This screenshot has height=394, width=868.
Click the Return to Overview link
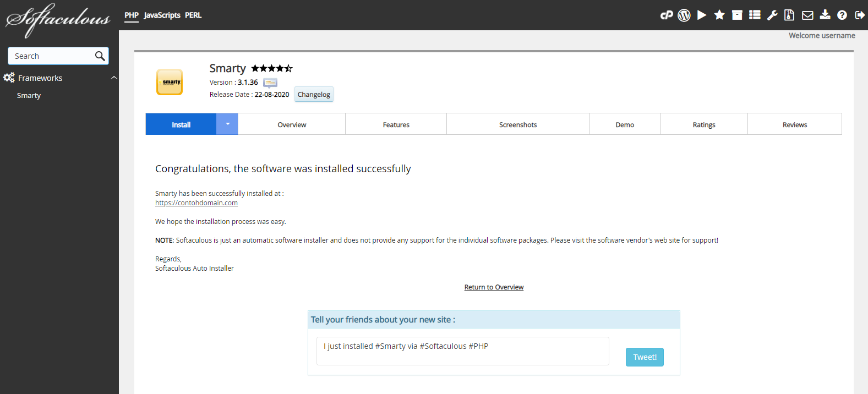point(494,287)
